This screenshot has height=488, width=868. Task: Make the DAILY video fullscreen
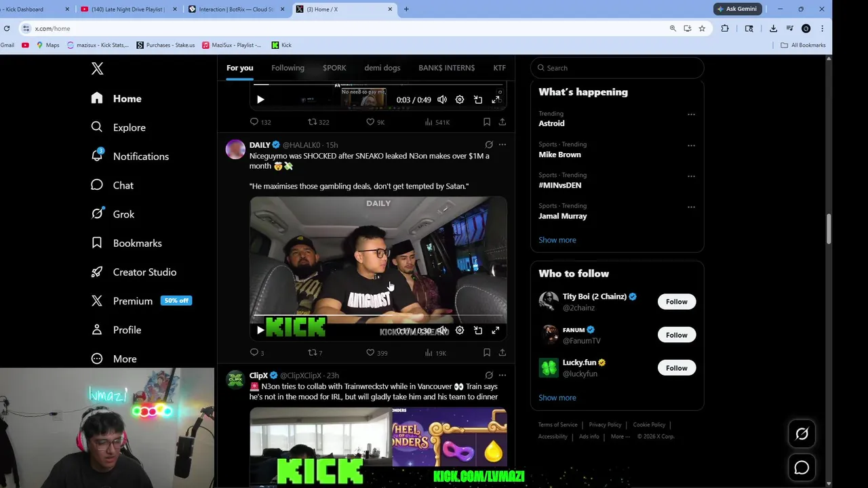tap(496, 330)
